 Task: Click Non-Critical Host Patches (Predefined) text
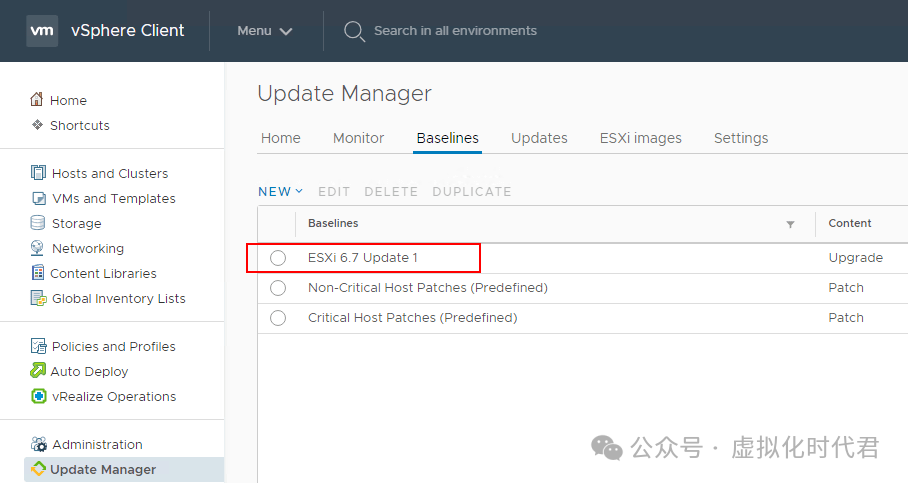click(428, 288)
